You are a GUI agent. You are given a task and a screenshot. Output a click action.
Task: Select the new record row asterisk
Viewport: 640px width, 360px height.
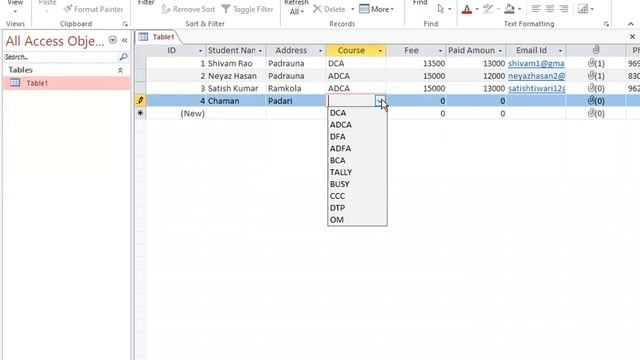pos(140,113)
